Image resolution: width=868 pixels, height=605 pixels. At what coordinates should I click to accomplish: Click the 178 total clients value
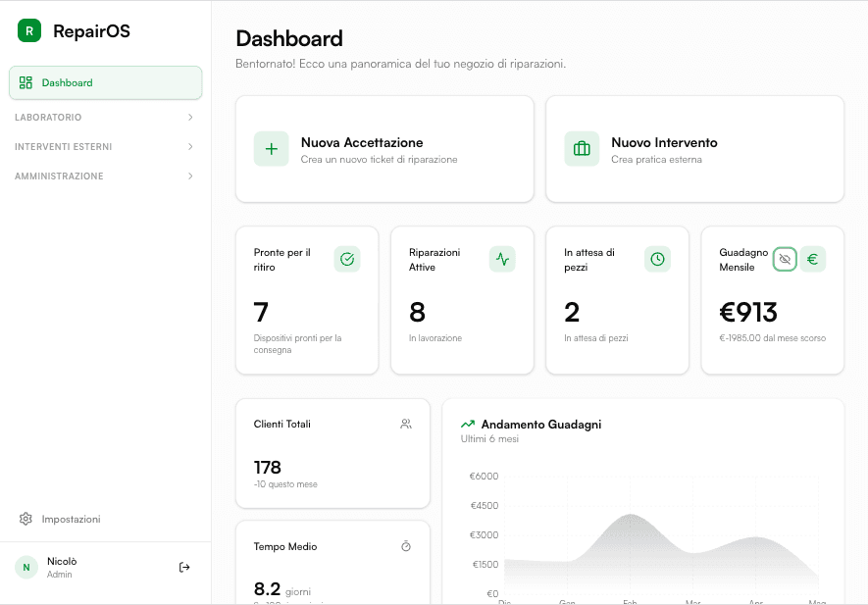[268, 468]
